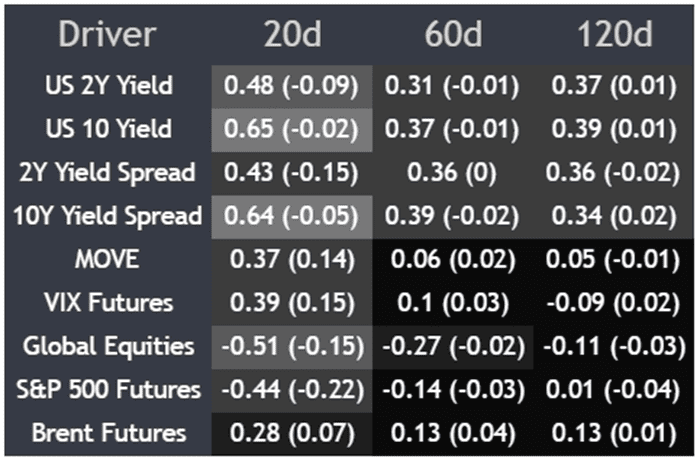700x459 pixels.
Task: Select the 20d column header
Action: pos(290,34)
